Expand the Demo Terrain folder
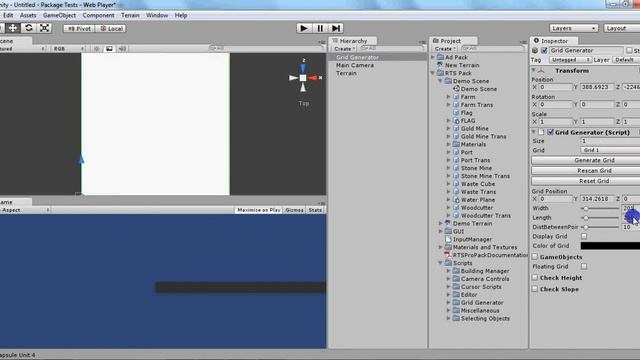The height and width of the screenshot is (360, 640). [440, 223]
